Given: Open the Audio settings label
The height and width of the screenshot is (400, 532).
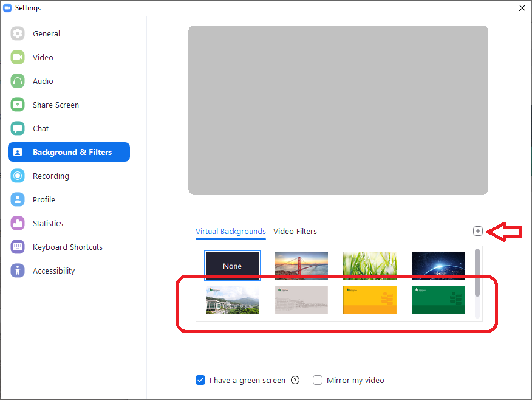Looking at the screenshot, I should (43, 81).
